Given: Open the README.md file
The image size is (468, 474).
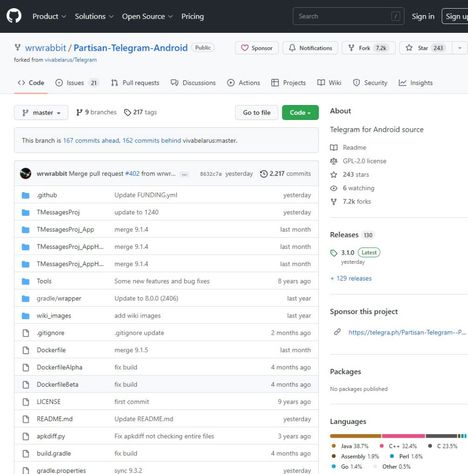Looking at the screenshot, I should [55, 419].
